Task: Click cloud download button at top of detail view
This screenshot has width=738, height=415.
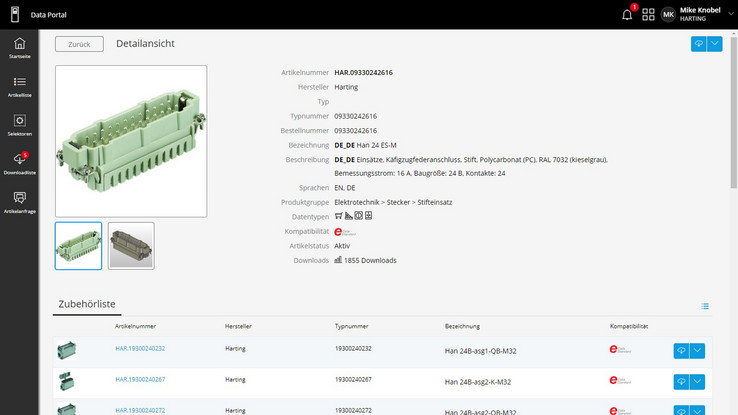Action: (x=699, y=44)
